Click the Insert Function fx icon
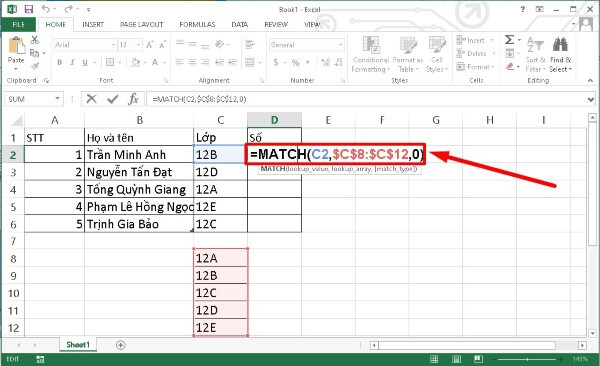The height and width of the screenshot is (366, 600). point(133,99)
